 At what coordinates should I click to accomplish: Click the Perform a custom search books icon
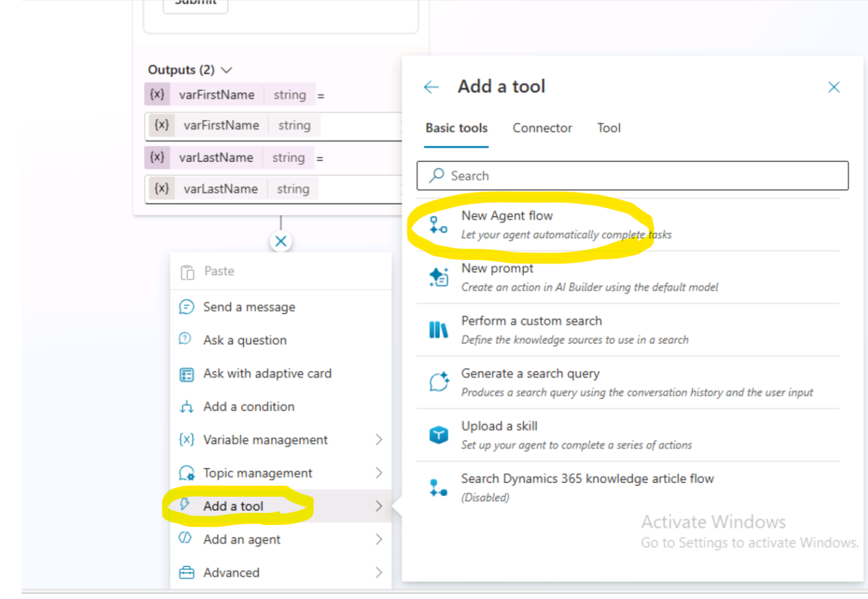click(x=439, y=330)
